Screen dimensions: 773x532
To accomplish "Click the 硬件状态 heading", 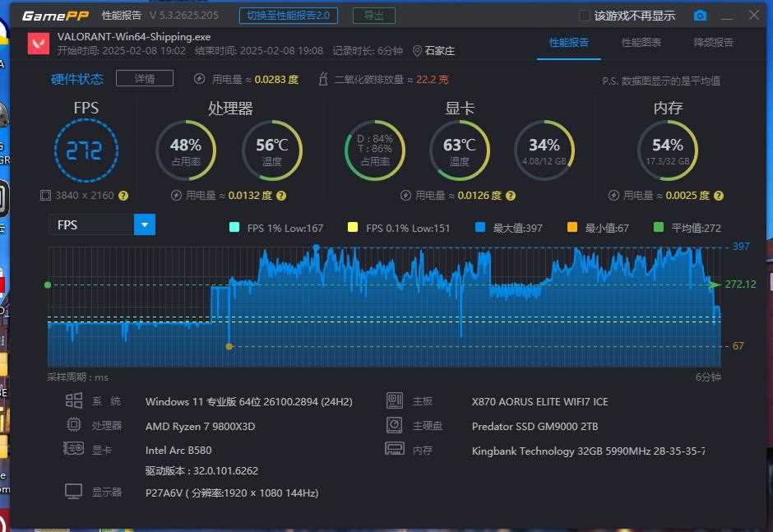I will [x=77, y=79].
